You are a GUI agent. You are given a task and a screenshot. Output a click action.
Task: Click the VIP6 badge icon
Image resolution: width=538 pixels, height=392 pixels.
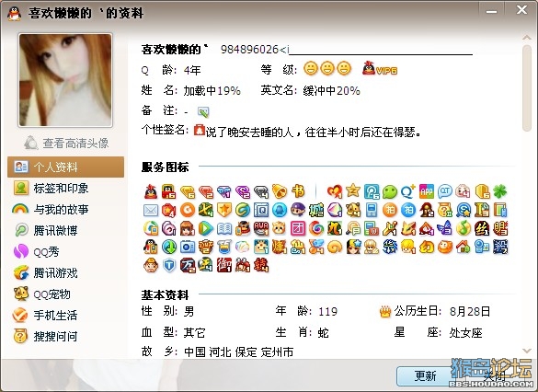coord(380,69)
